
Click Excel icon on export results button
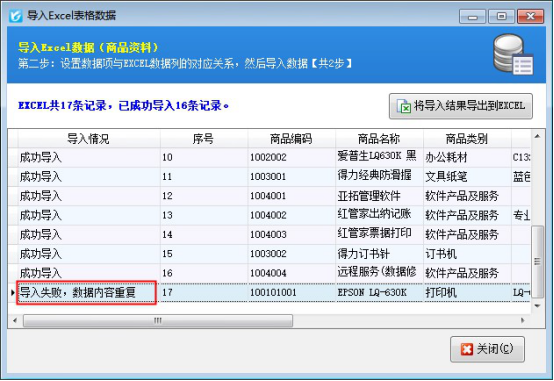pyautogui.click(x=403, y=106)
